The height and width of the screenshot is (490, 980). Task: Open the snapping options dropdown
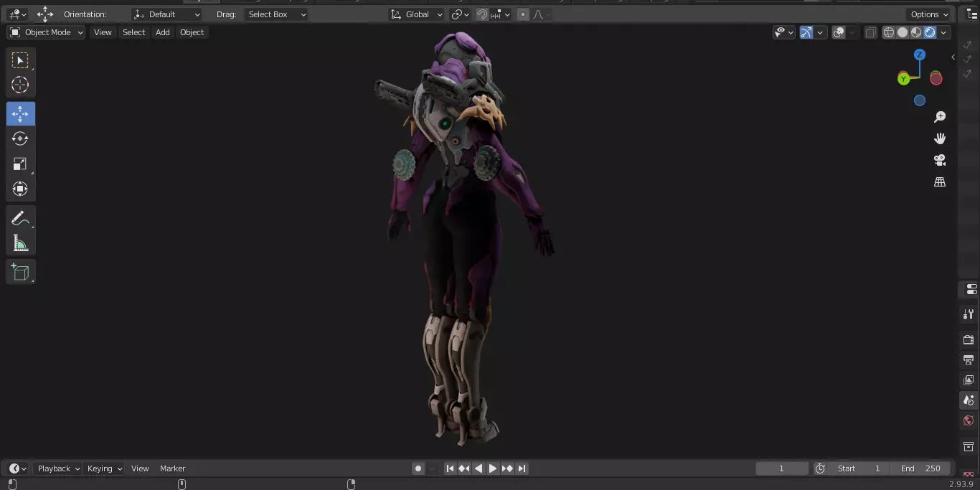tap(500, 14)
